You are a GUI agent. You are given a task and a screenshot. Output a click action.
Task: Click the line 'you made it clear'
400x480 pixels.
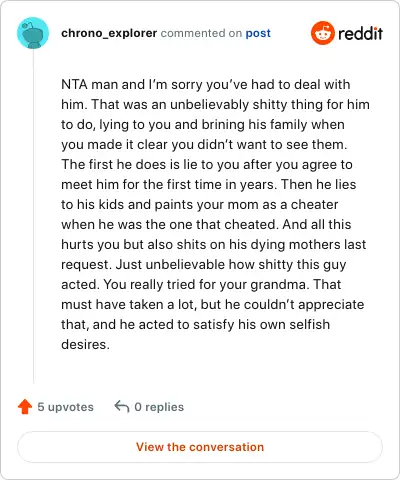(204, 144)
